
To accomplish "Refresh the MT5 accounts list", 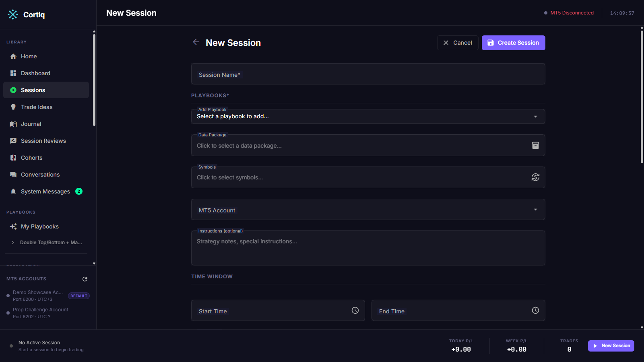I will pyautogui.click(x=85, y=279).
